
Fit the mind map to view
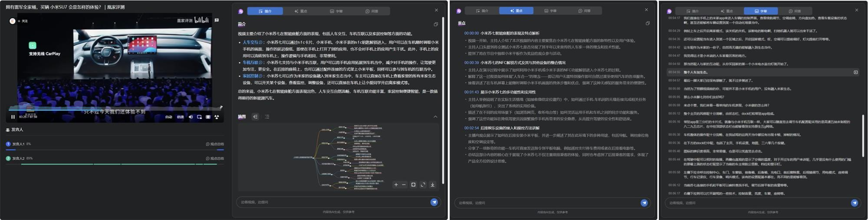coord(413,185)
